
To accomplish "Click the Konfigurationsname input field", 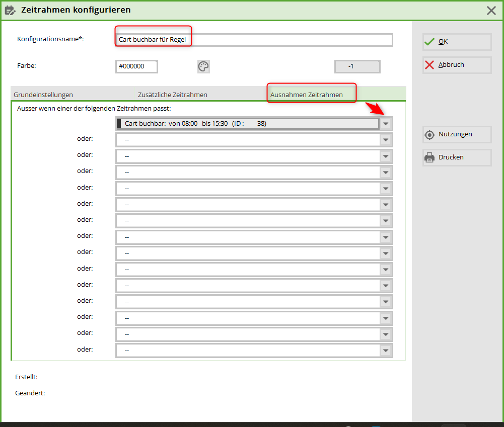I will pos(254,40).
